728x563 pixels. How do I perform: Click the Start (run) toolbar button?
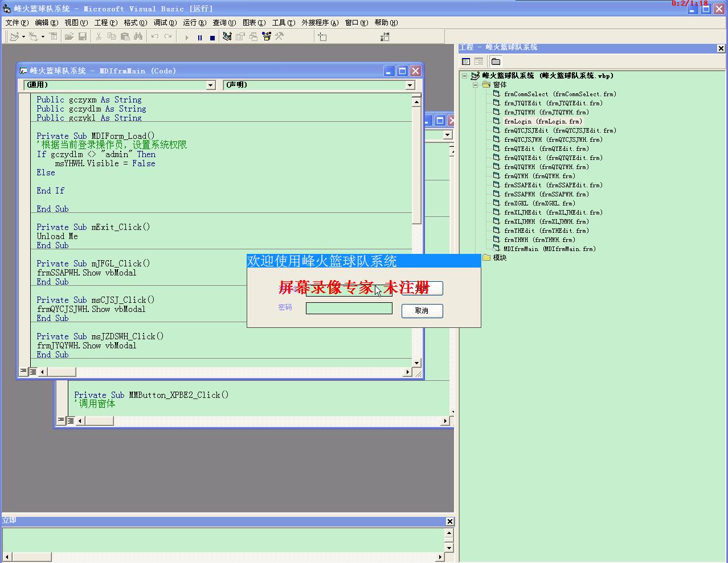(x=186, y=37)
